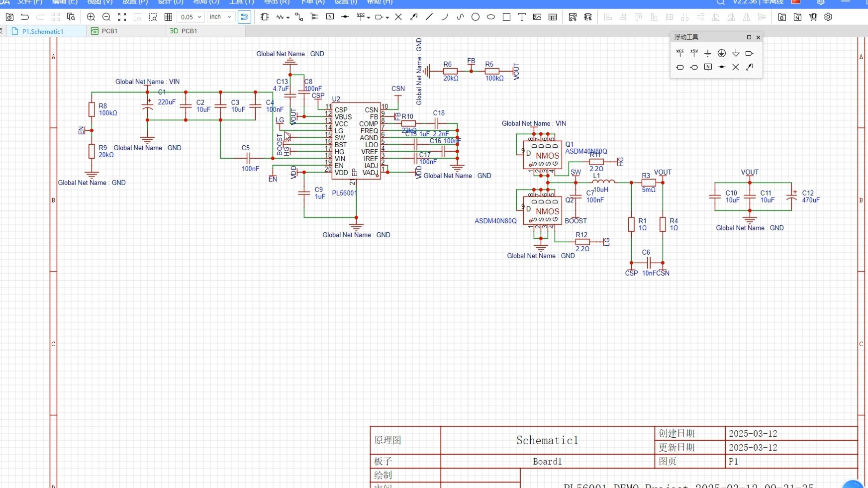Viewport: 868px width, 488px height.
Task: Place a VCC power symbol from floating tools
Action: coord(680,53)
